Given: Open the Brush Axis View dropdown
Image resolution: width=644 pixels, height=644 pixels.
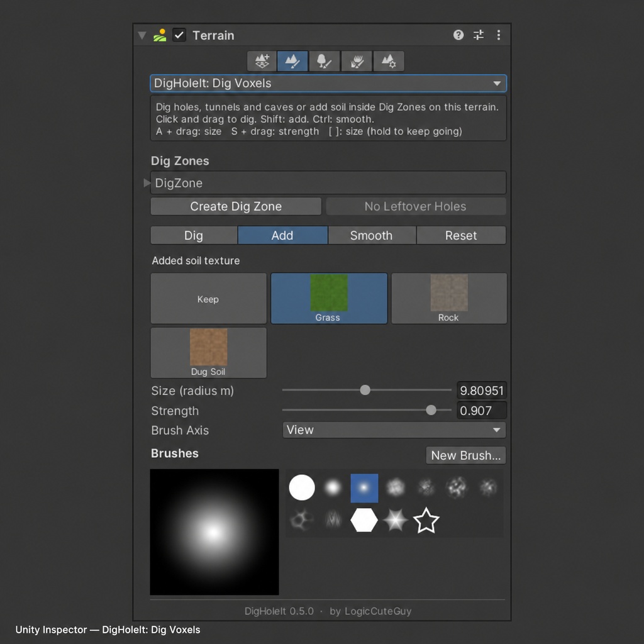Looking at the screenshot, I should [394, 430].
